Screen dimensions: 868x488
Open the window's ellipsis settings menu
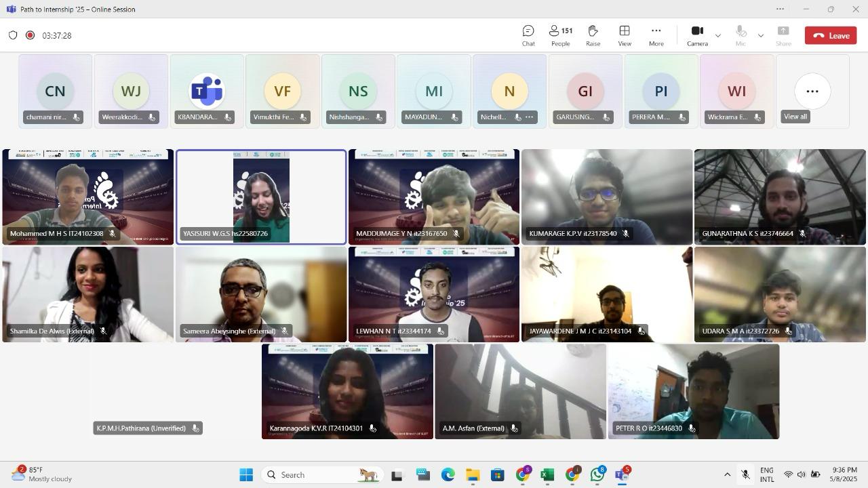[x=780, y=9]
